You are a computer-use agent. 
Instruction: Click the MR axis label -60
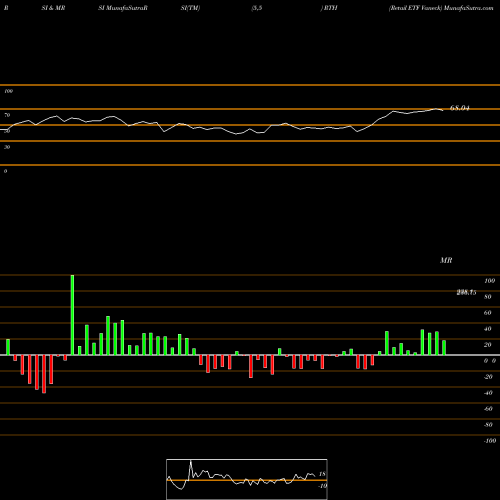[x=488, y=409]
